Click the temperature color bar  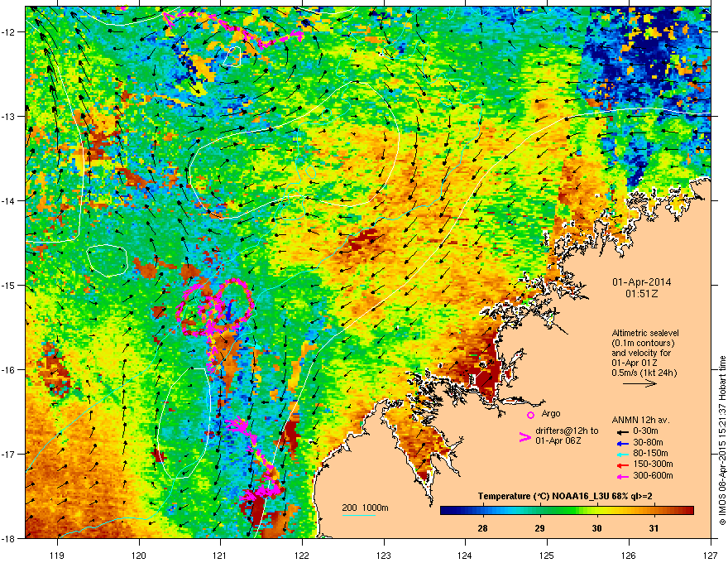tap(567, 511)
